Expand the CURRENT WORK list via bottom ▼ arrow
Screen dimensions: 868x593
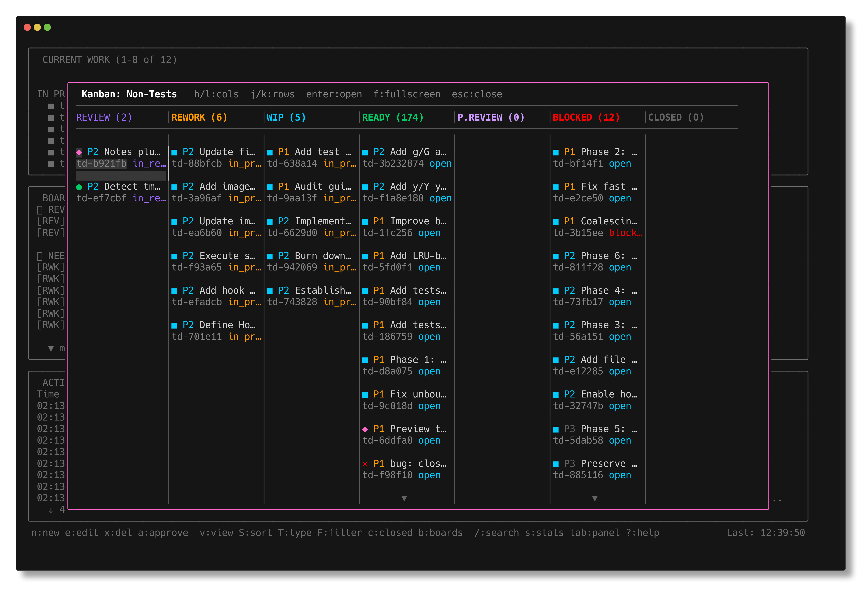pos(51,348)
